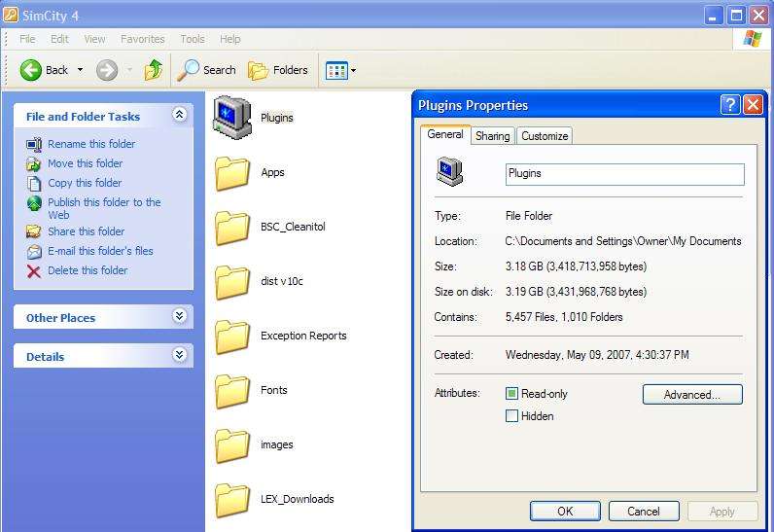The width and height of the screenshot is (774, 532).
Task: Click the Share this folder link
Action: click(86, 231)
